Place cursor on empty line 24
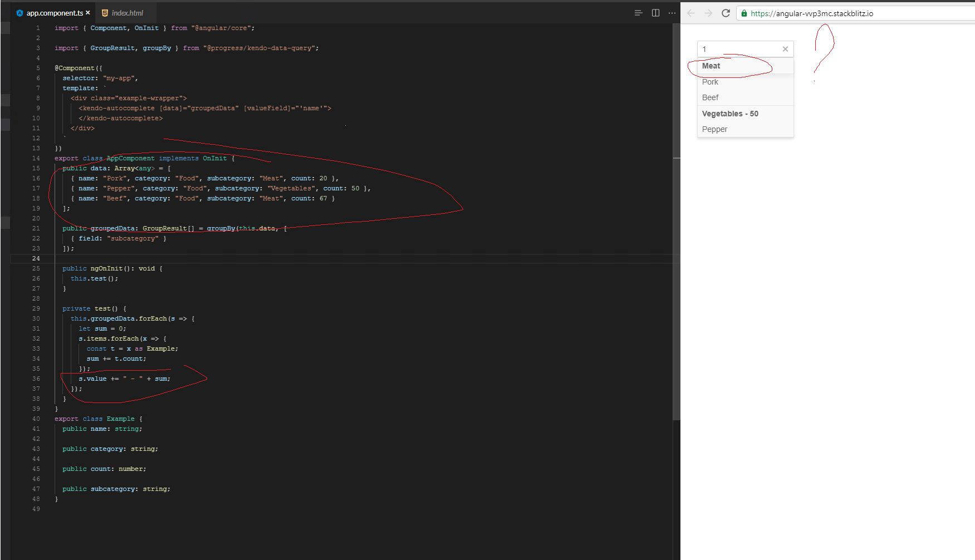Image resolution: width=975 pixels, height=560 pixels. tap(223, 258)
